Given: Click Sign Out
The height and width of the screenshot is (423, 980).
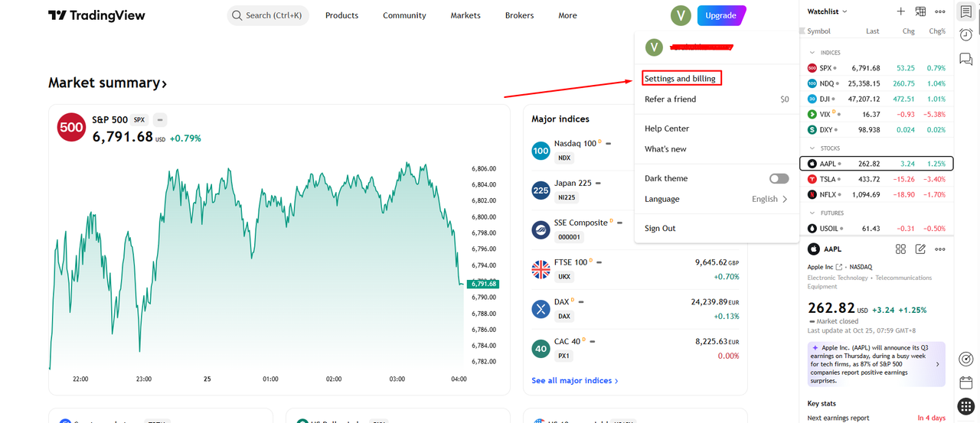Looking at the screenshot, I should [660, 228].
